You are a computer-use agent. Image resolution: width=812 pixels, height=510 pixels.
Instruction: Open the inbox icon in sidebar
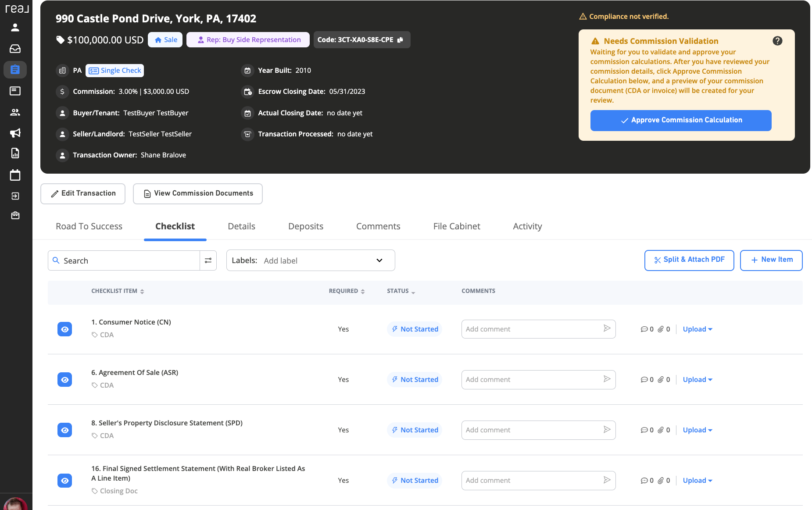click(15, 49)
